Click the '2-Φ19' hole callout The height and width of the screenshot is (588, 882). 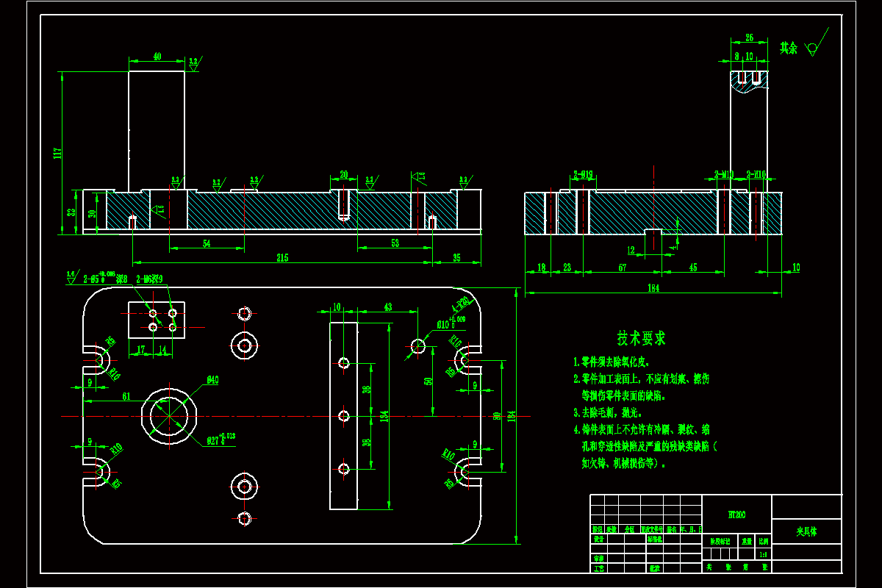[584, 175]
